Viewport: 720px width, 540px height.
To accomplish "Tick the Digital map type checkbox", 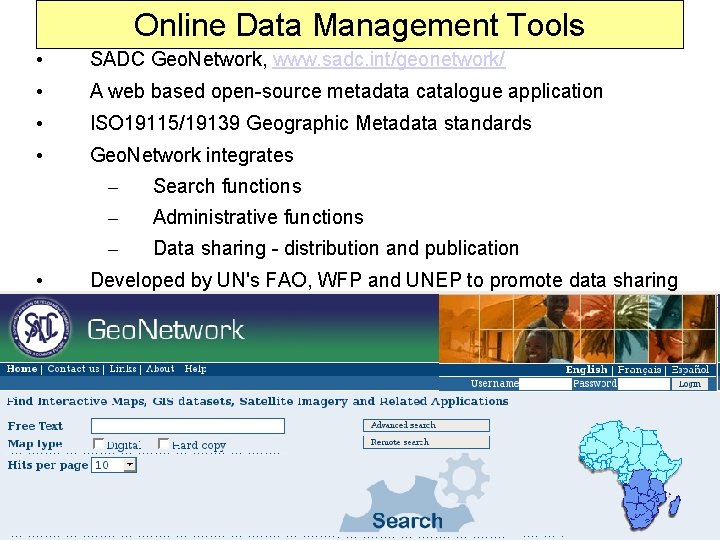I will tap(98, 444).
